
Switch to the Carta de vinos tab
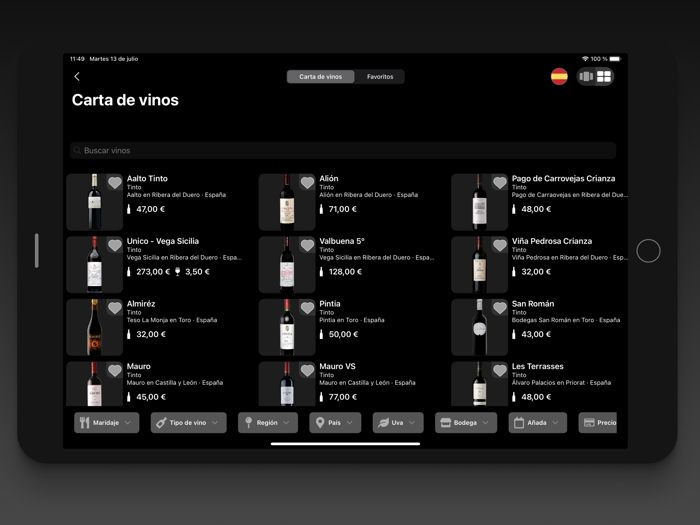pos(321,77)
